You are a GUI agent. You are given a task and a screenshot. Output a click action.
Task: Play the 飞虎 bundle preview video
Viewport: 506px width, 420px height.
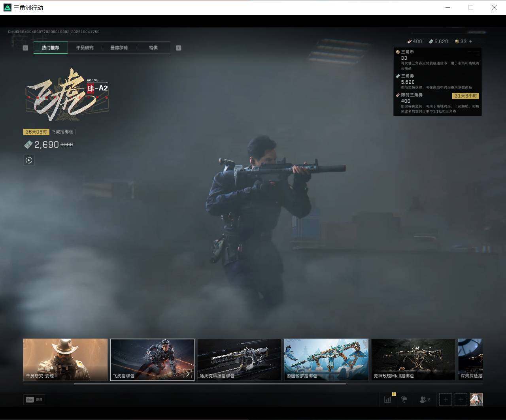click(x=29, y=160)
